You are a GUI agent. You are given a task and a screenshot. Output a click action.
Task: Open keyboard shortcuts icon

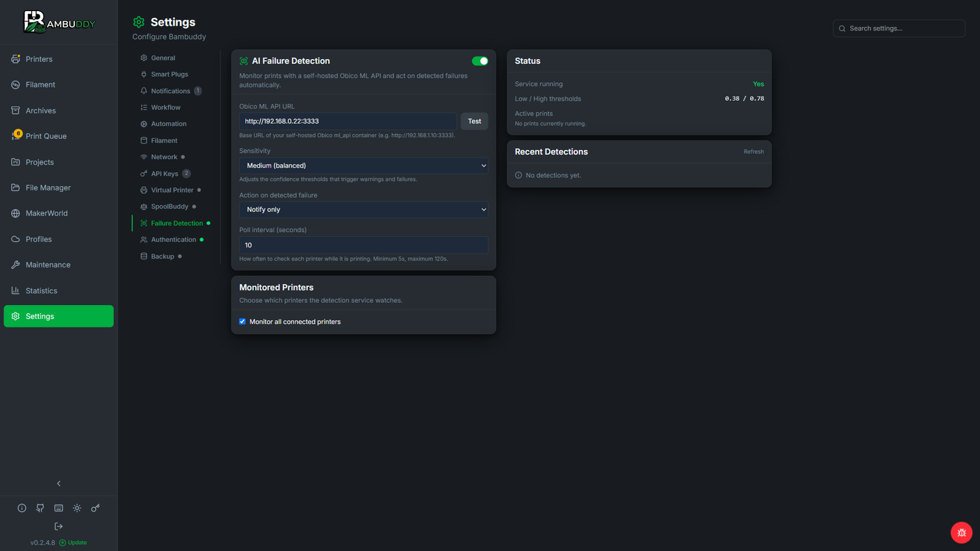click(58, 508)
